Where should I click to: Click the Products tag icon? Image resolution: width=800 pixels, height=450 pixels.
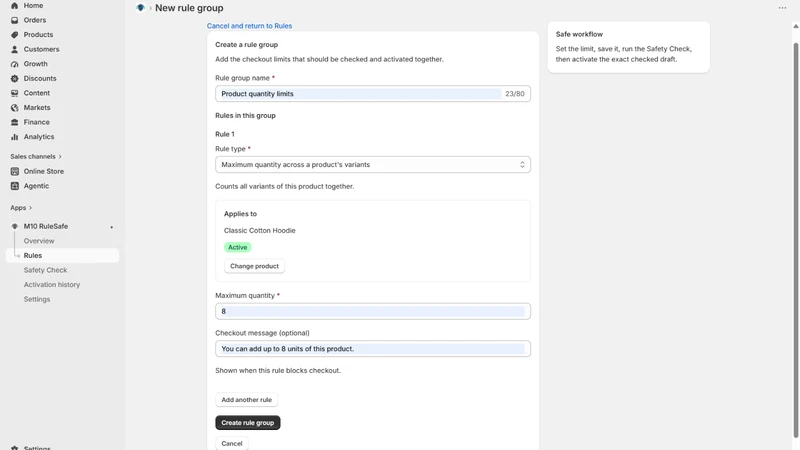tap(14, 35)
